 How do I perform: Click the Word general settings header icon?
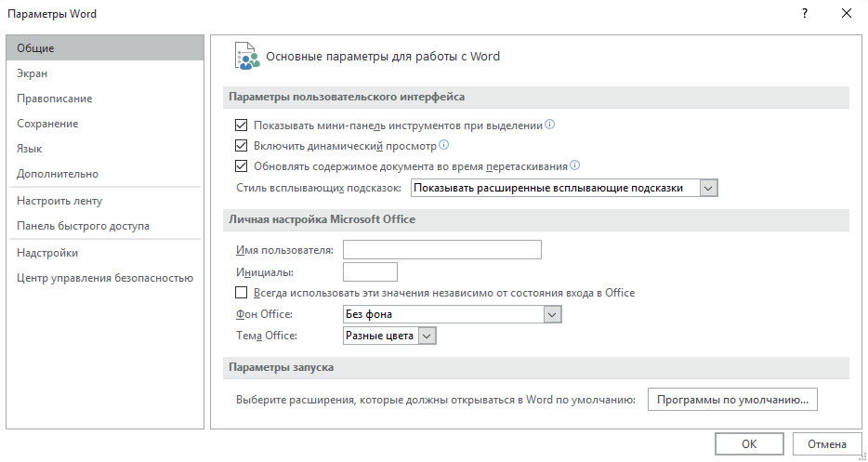click(246, 56)
